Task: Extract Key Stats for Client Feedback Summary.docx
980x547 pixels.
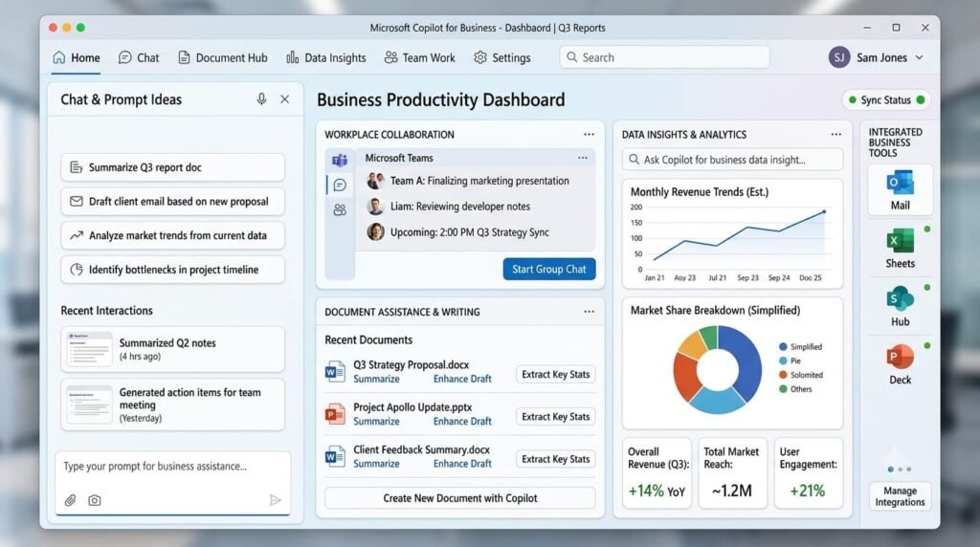Action: coord(556,459)
